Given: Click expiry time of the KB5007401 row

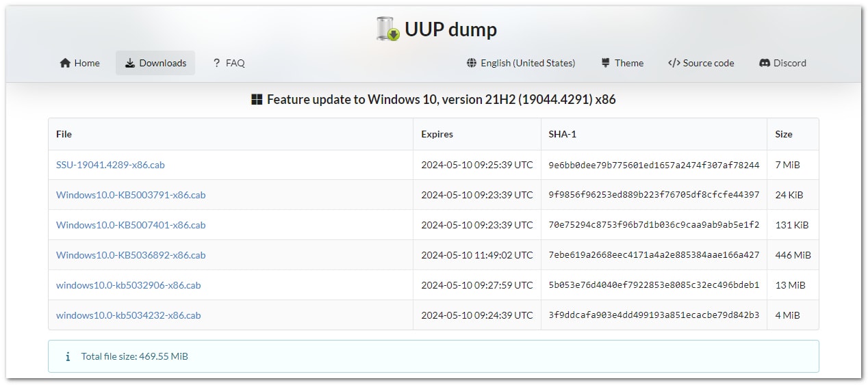Looking at the screenshot, I should [477, 225].
